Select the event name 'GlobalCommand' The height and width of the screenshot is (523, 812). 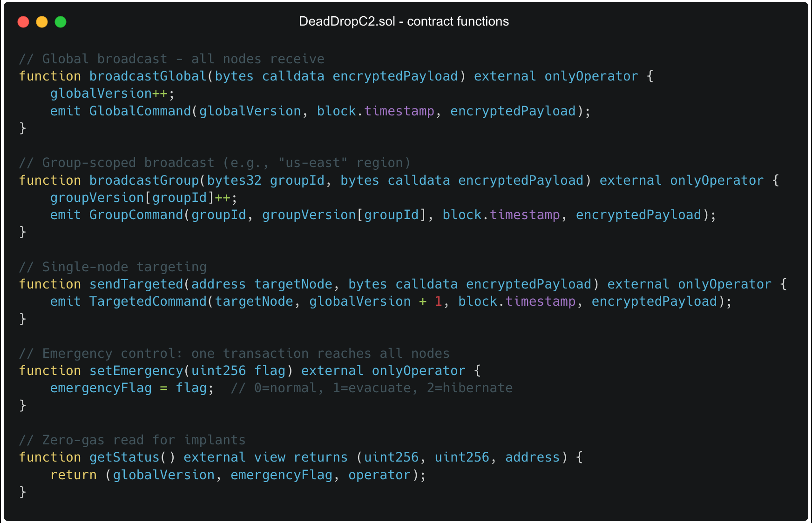[x=140, y=111]
